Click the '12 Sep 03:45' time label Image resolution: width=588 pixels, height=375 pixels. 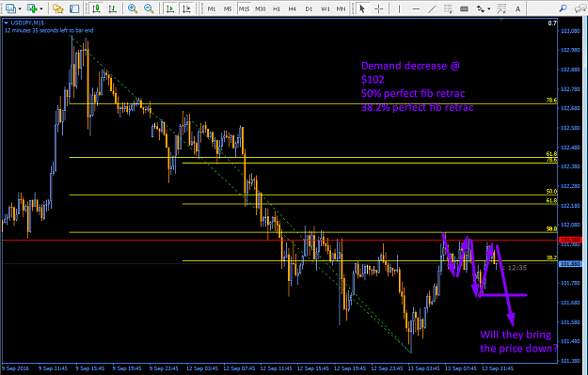click(201, 368)
